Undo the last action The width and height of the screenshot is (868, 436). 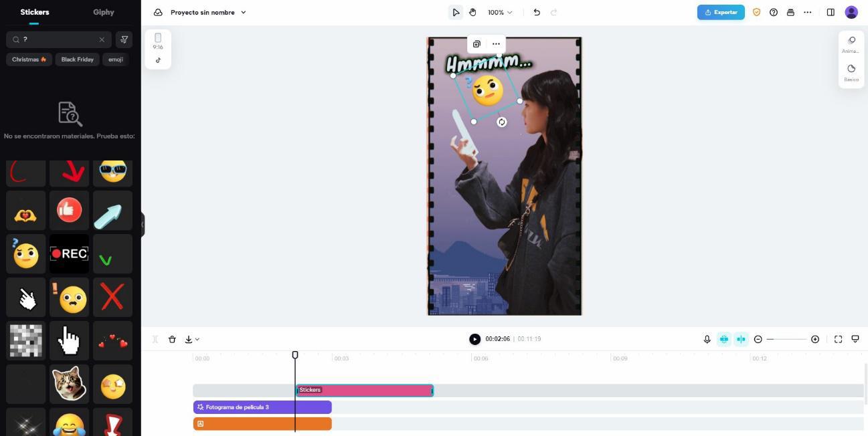point(537,12)
